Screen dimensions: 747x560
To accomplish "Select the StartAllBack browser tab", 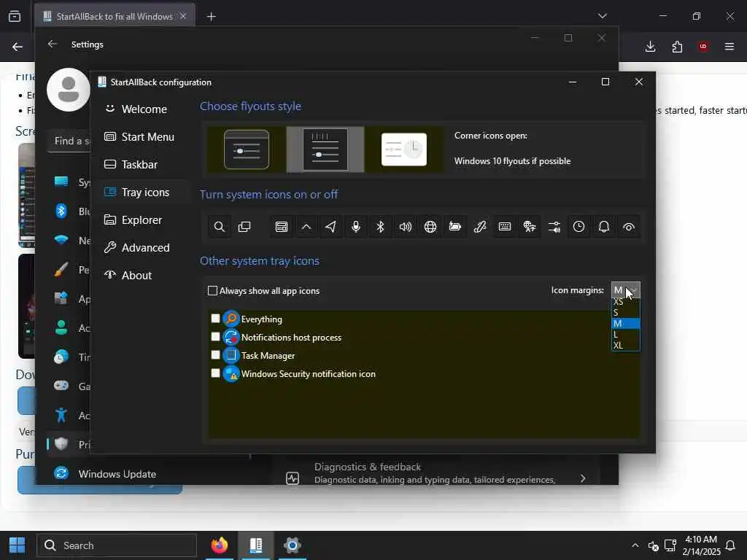I will click(115, 17).
